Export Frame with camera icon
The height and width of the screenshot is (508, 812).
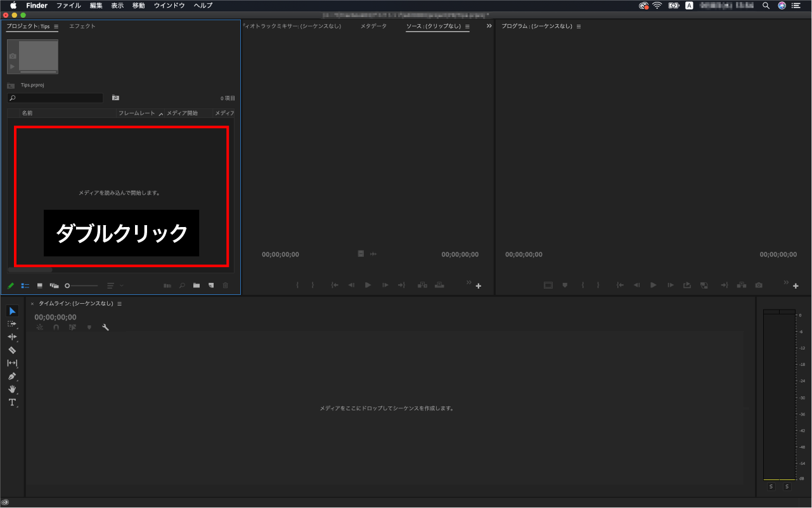(759, 285)
